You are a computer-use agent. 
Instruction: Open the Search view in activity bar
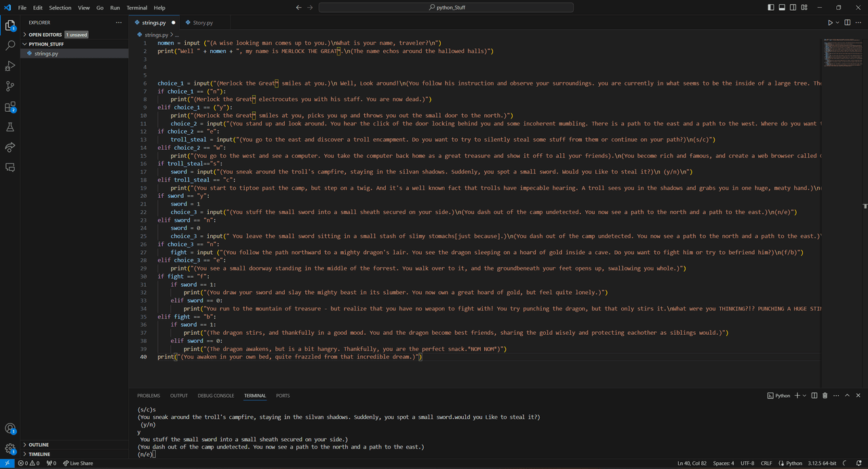tap(10, 46)
